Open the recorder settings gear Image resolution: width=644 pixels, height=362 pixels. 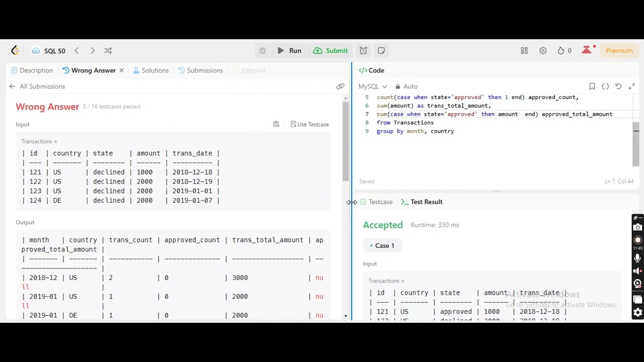tap(637, 313)
